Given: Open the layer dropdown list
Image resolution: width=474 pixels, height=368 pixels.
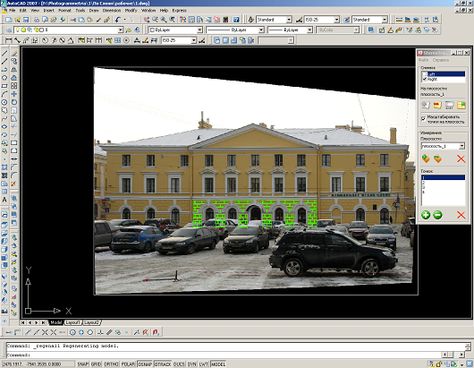Looking at the screenshot, I should click(x=69, y=30).
